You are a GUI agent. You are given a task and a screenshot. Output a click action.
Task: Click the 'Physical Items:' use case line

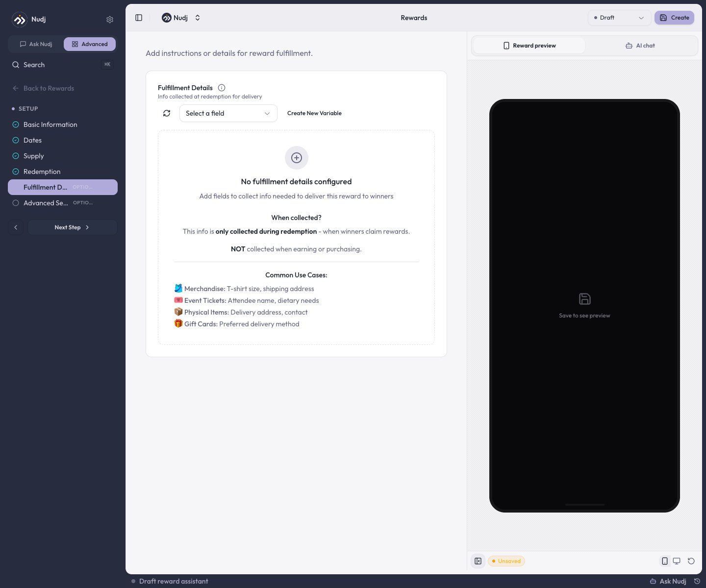pos(241,312)
